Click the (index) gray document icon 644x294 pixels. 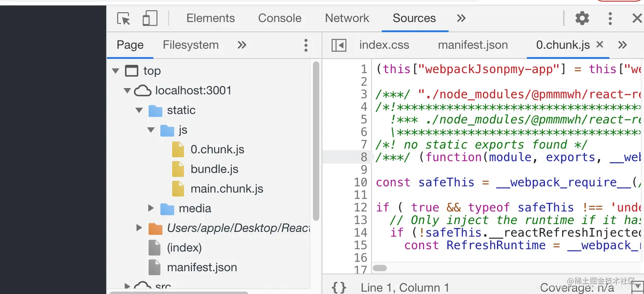click(154, 248)
